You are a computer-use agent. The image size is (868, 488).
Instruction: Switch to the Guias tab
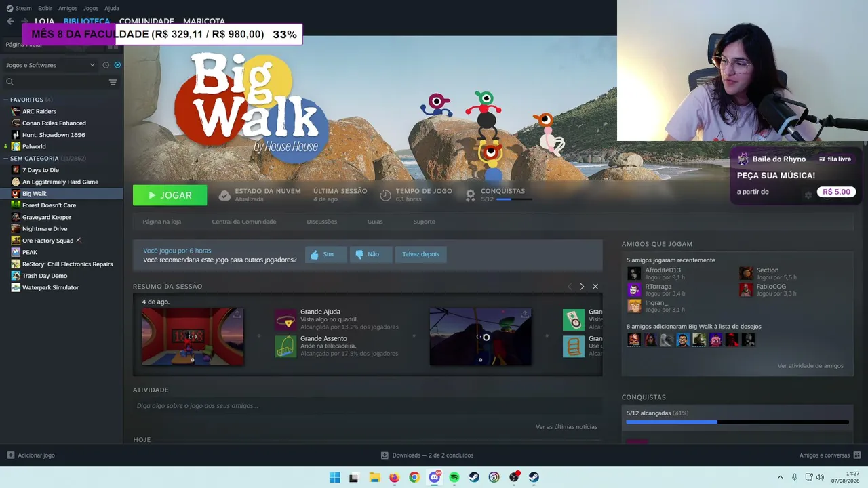tap(375, 222)
